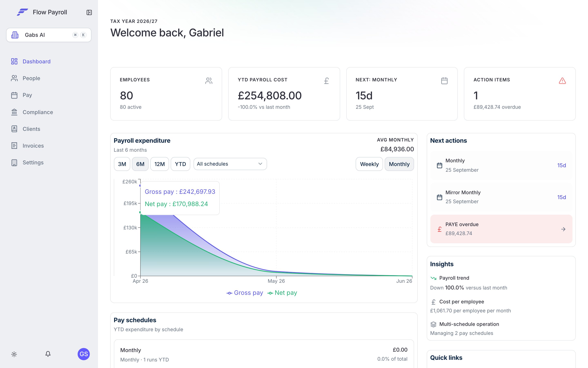This screenshot has width=588, height=368.
Task: Toggle Net pay legend entry
Action: pyautogui.click(x=282, y=293)
